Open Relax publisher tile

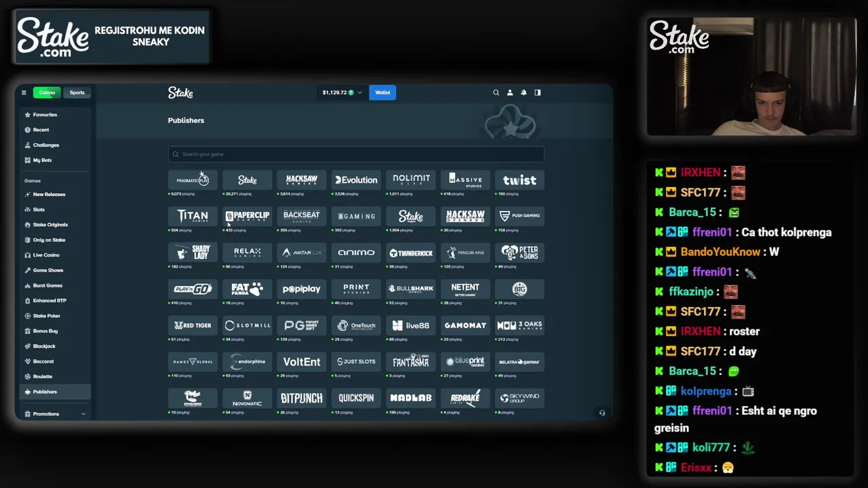coord(248,253)
